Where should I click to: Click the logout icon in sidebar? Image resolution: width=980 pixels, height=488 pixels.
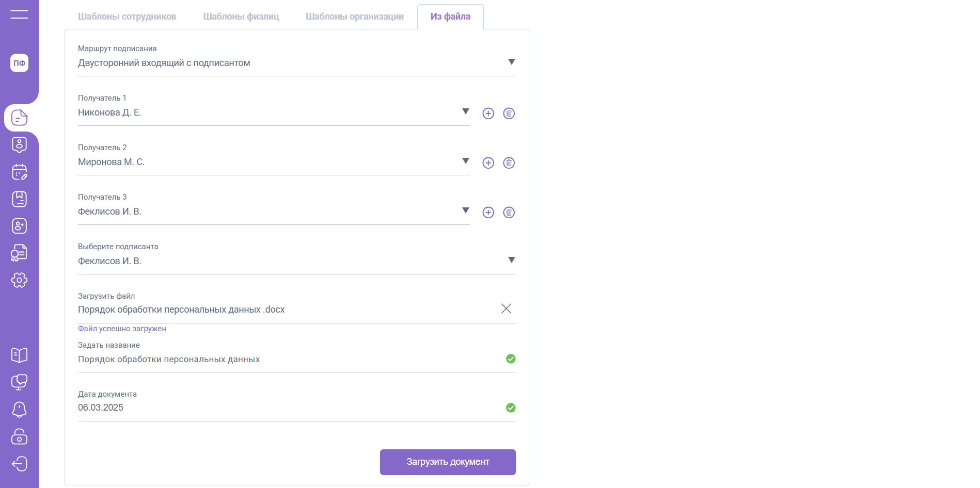(x=19, y=464)
